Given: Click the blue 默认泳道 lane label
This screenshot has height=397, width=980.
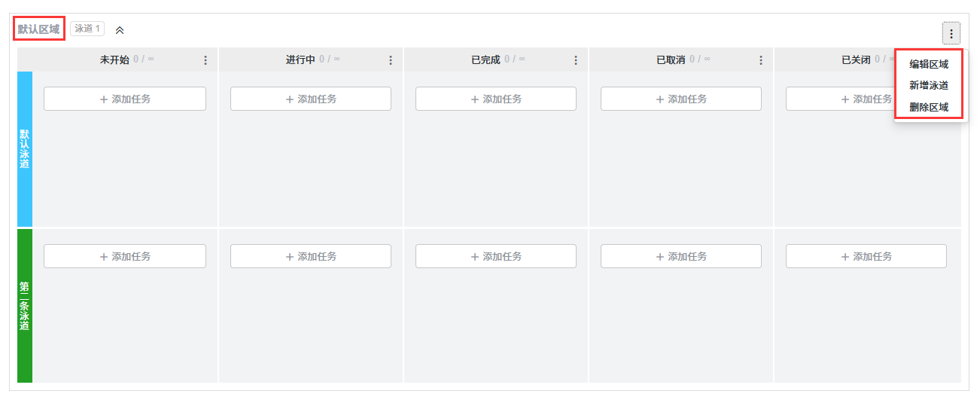Looking at the screenshot, I should (25, 149).
